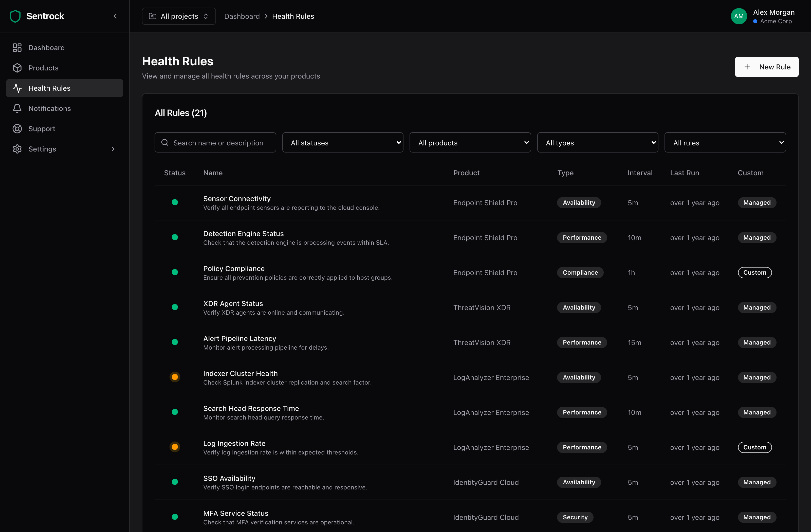Go to Dashboard in the sidebar
The height and width of the screenshot is (532, 811).
(64, 48)
